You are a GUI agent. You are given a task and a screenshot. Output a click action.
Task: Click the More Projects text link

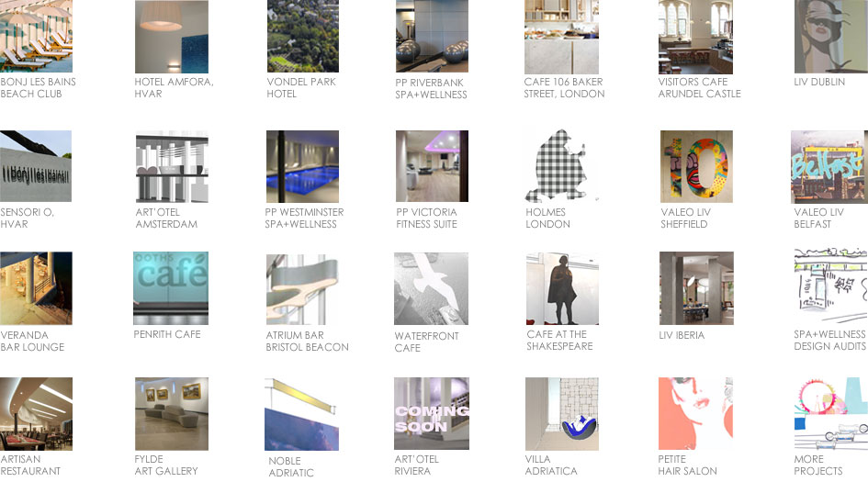click(817, 465)
